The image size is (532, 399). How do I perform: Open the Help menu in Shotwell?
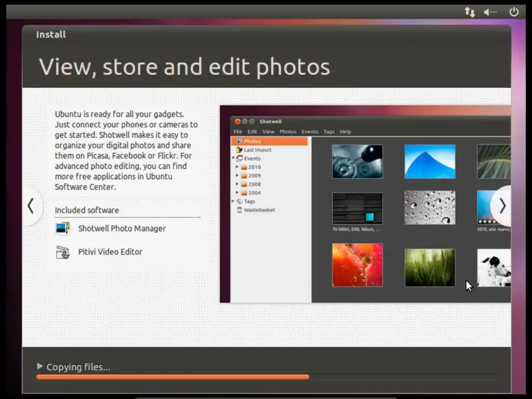pos(345,131)
